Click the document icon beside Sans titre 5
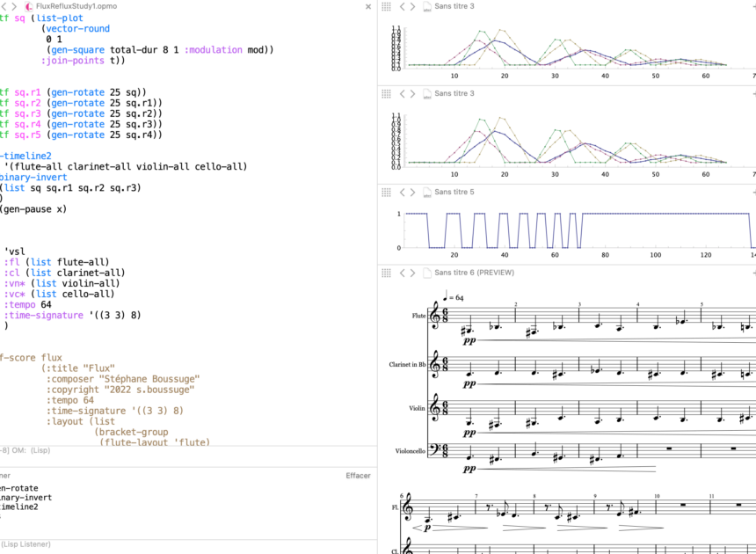Screen dimensions: 756x554 [x=426, y=191]
